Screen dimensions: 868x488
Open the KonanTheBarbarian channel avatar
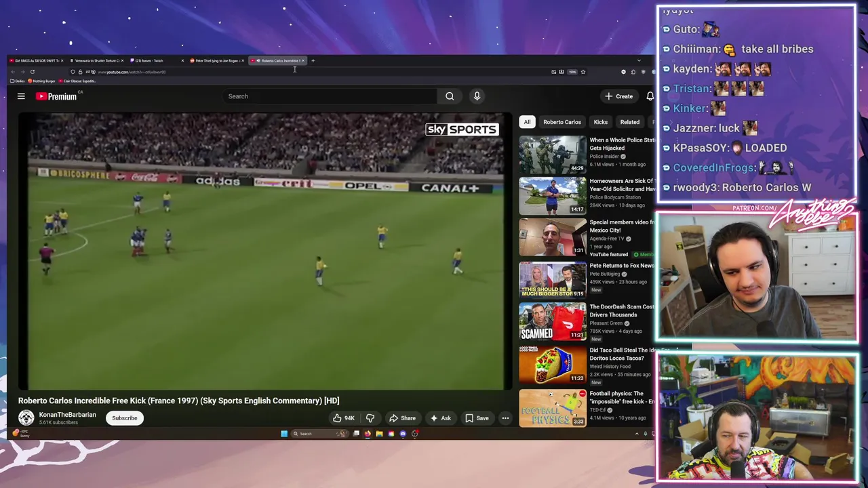[x=26, y=418]
